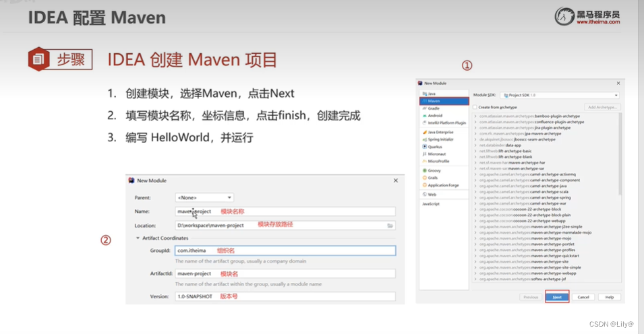The height and width of the screenshot is (334, 644).
Task: Focus the Version field with 1.0-SNAPSHOT
Action: (x=285, y=297)
